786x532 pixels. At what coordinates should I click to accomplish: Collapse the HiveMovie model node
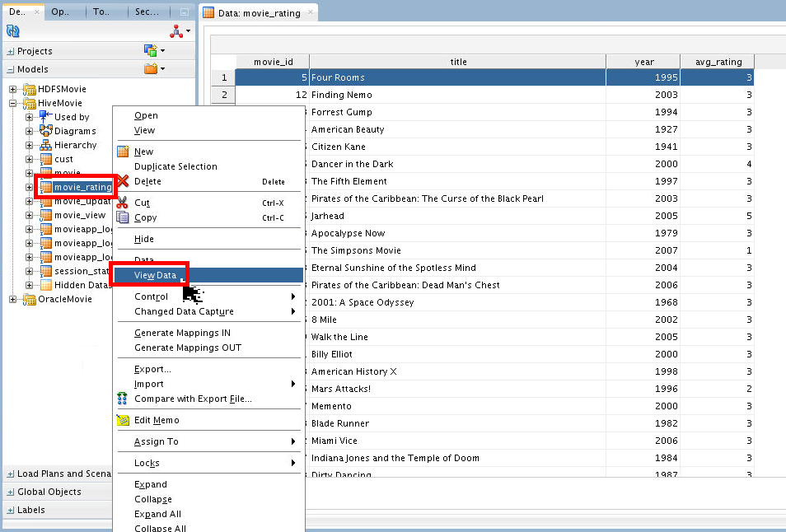point(13,103)
